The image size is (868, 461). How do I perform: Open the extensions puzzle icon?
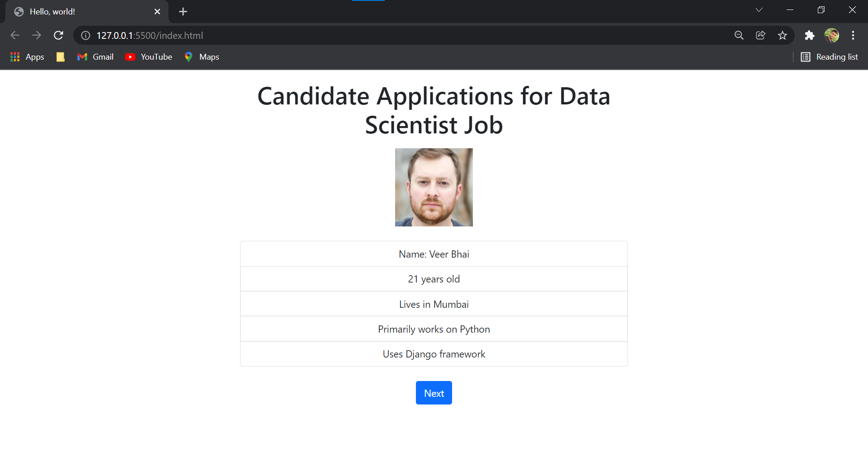(x=809, y=35)
